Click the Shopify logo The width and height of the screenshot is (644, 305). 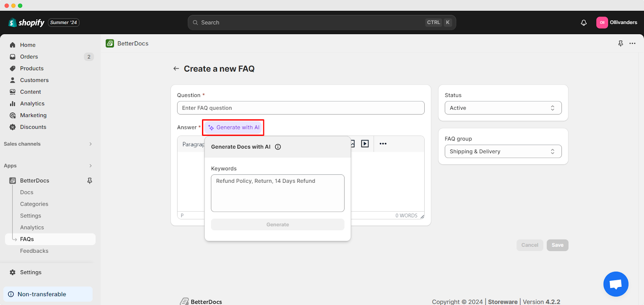(26, 23)
